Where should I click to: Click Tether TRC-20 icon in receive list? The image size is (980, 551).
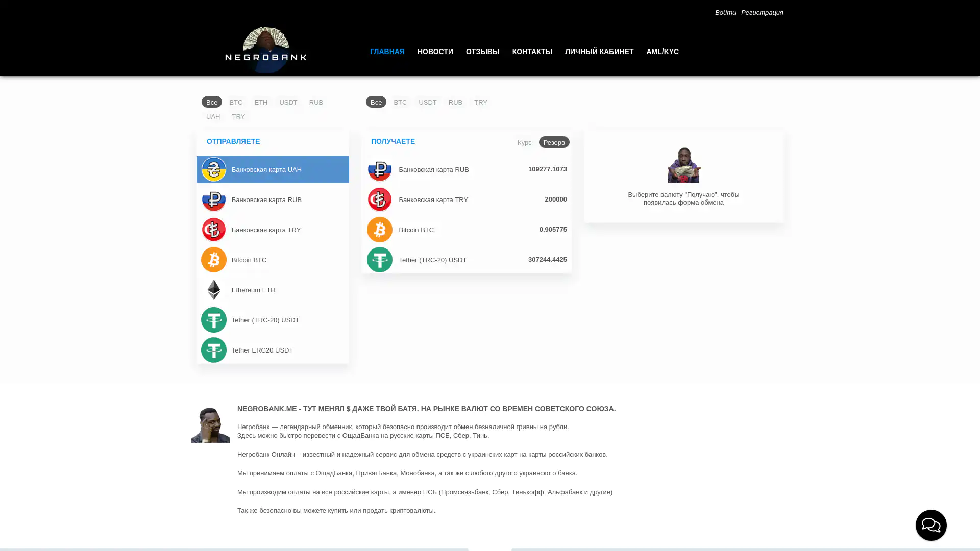[379, 260]
